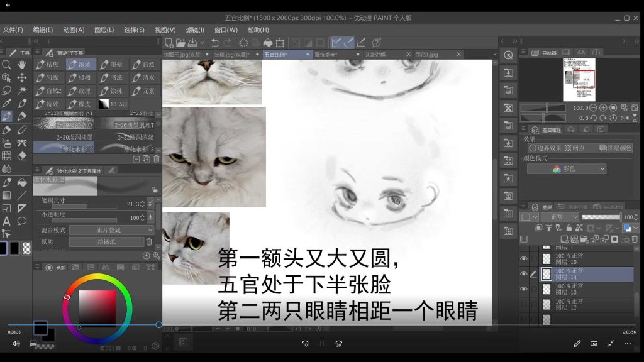Click the Undo arrow in command bar

click(x=215, y=43)
